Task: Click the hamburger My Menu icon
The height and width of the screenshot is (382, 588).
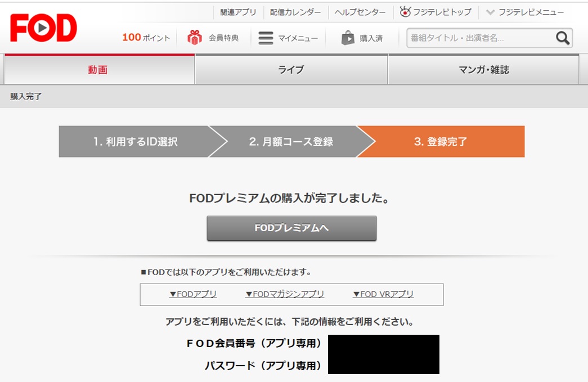Action: pos(266,38)
